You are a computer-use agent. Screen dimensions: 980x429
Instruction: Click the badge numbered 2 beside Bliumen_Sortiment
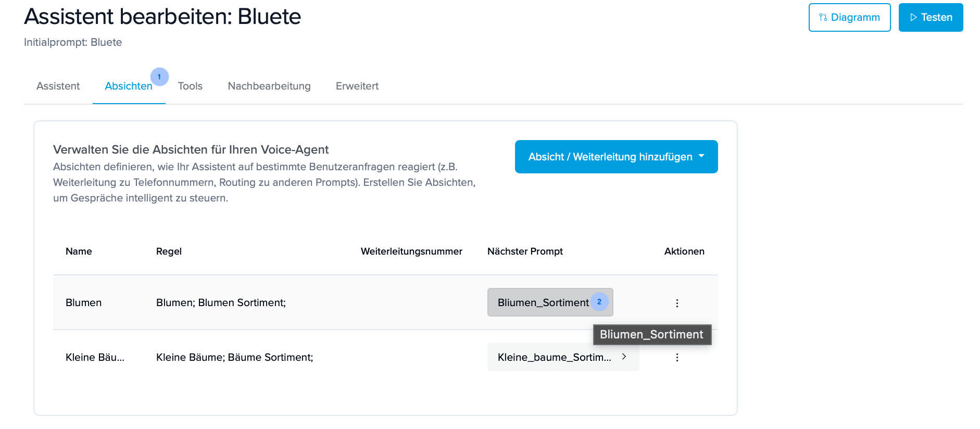pyautogui.click(x=599, y=302)
